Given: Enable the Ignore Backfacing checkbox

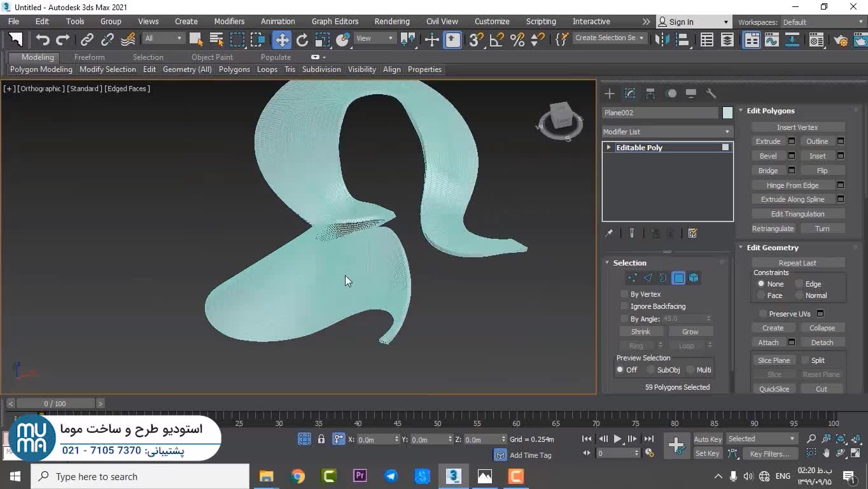Looking at the screenshot, I should coord(624,306).
